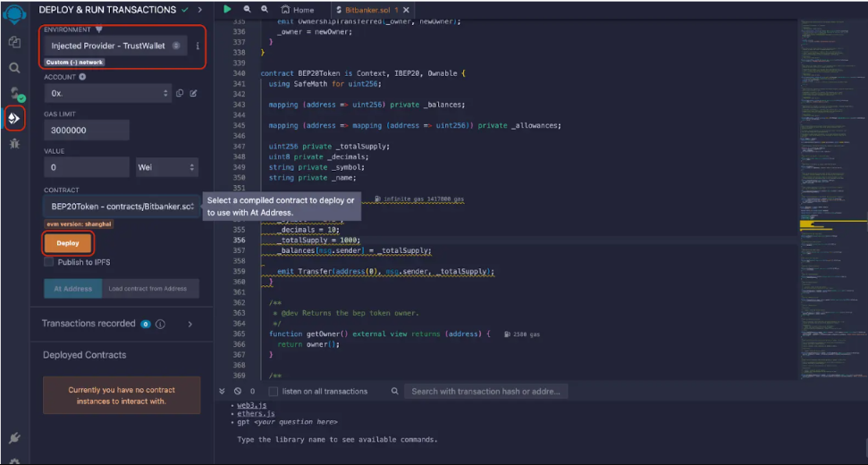Enable listen on all transactions checkbox
Screen dimensions: 868x465
(x=273, y=392)
